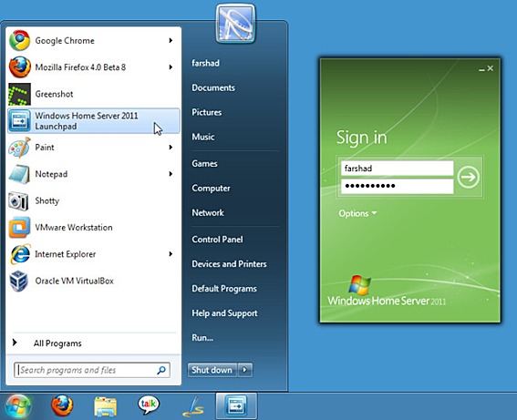517x420 pixels.
Task: Launch Mozilla Firefox 4.0 Beta 8 icon
Action: 20,67
